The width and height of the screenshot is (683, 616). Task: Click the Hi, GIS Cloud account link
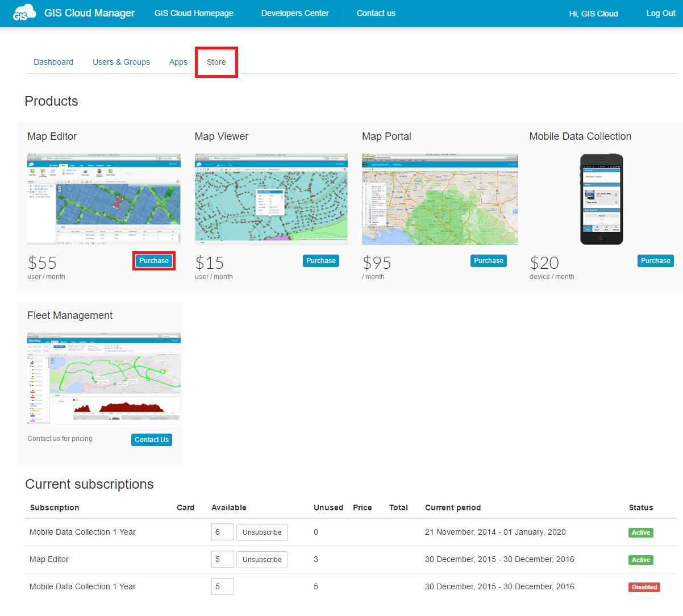tap(594, 14)
